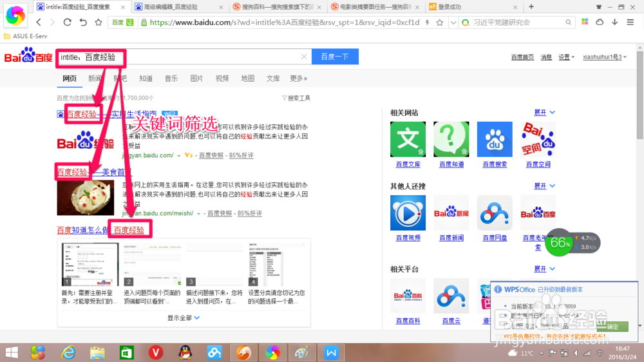Open the downloads arrow icon
Viewport: 644px width, 362px height.
614,22
